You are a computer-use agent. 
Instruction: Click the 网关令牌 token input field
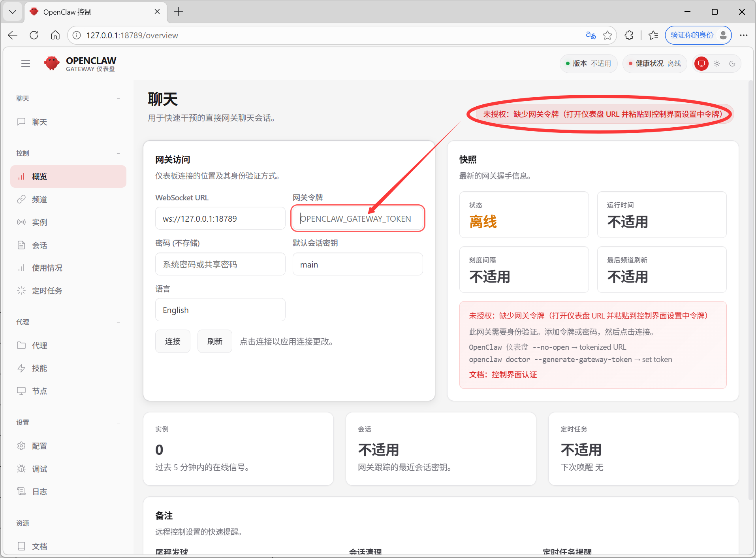[x=358, y=219]
